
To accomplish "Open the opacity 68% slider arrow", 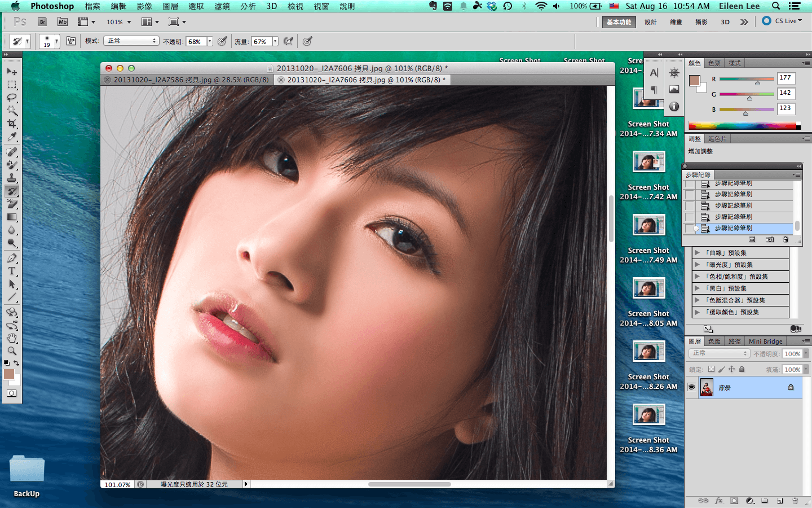I will (210, 41).
